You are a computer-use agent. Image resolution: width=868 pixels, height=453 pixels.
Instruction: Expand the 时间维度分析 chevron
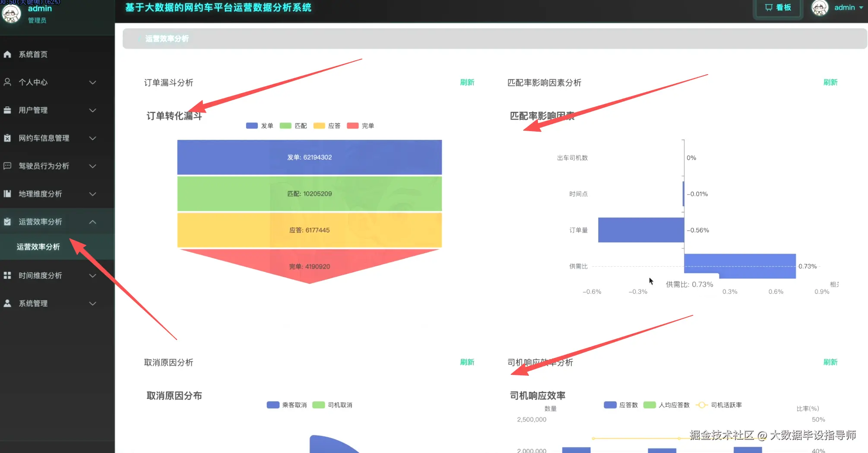(x=92, y=275)
